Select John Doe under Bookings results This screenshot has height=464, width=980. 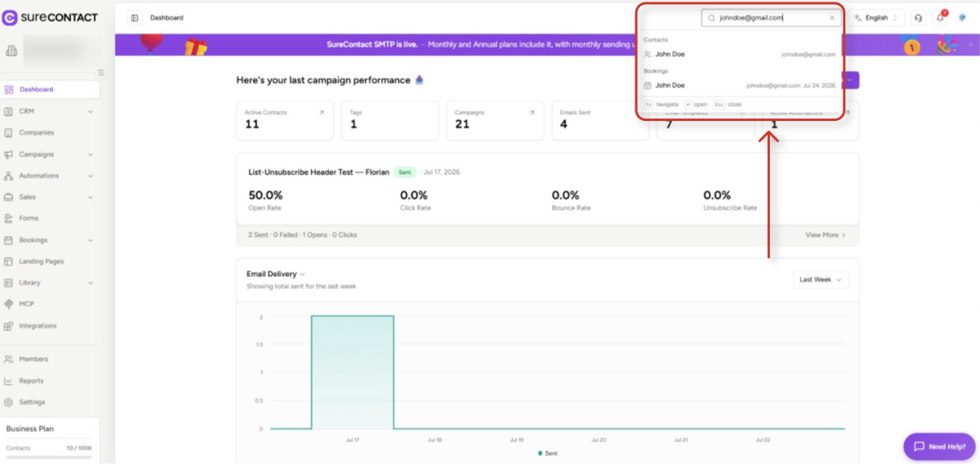coord(740,85)
